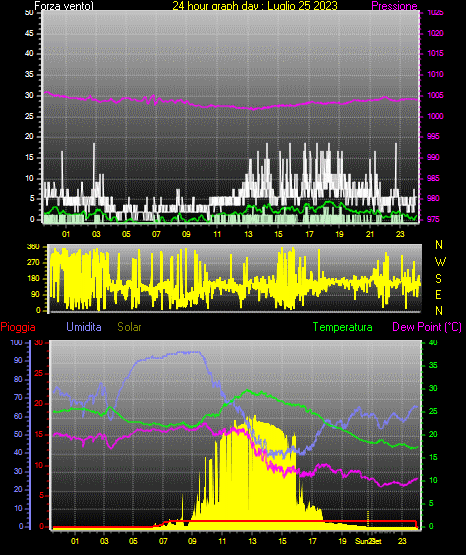
Task: Click pressure axis value "1015"
Action: click(435, 53)
